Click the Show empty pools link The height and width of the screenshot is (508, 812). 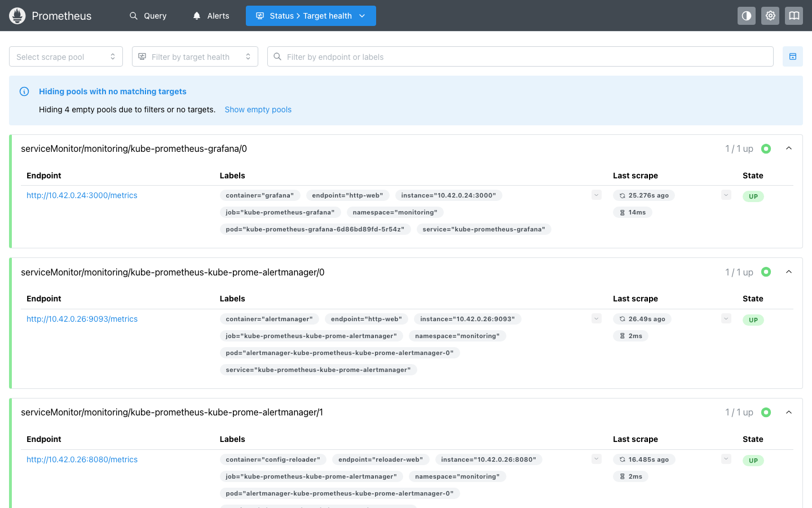(x=258, y=110)
